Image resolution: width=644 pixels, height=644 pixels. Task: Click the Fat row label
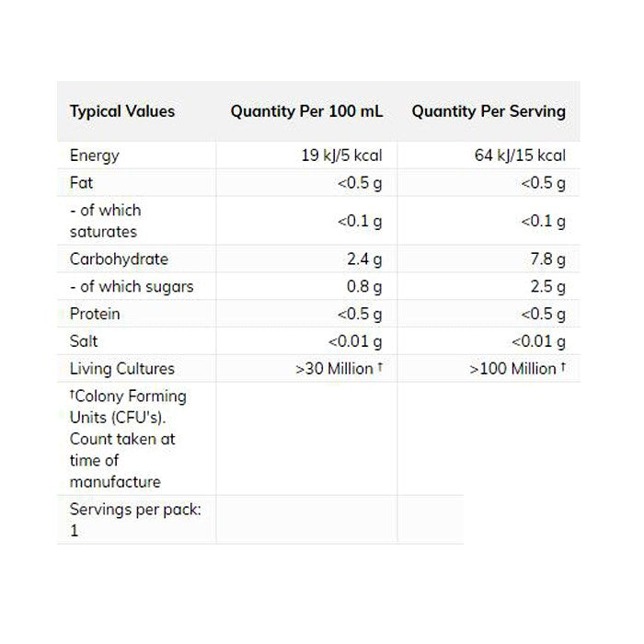coord(82,183)
